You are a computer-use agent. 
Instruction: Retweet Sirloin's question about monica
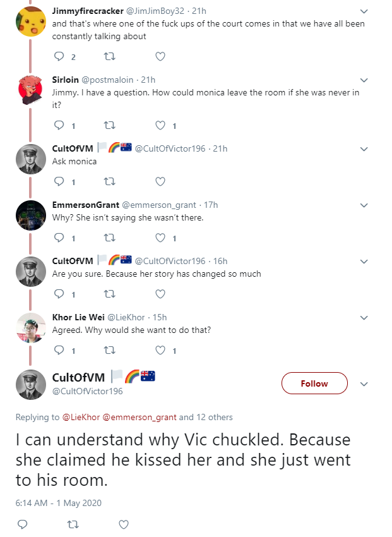(x=109, y=125)
